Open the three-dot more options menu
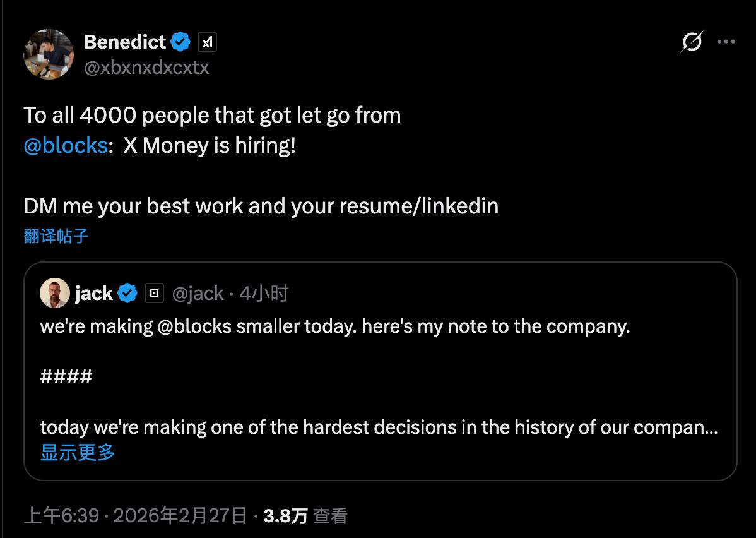The width and height of the screenshot is (756, 538). [726, 42]
